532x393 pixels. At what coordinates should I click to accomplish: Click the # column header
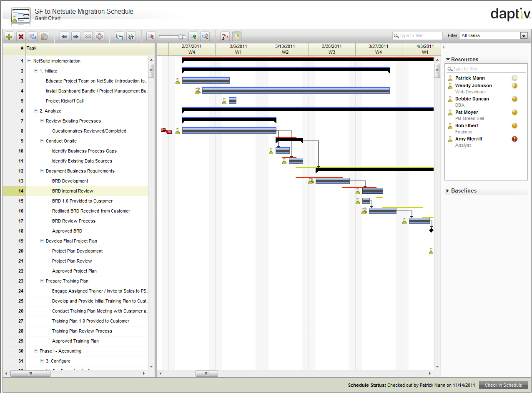(x=14, y=48)
